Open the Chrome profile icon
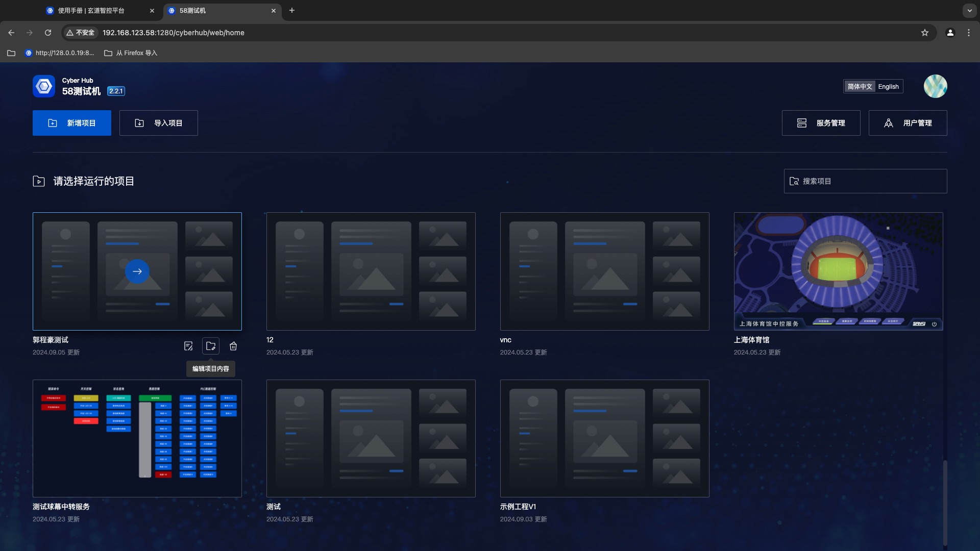The height and width of the screenshot is (551, 980). pos(950,33)
